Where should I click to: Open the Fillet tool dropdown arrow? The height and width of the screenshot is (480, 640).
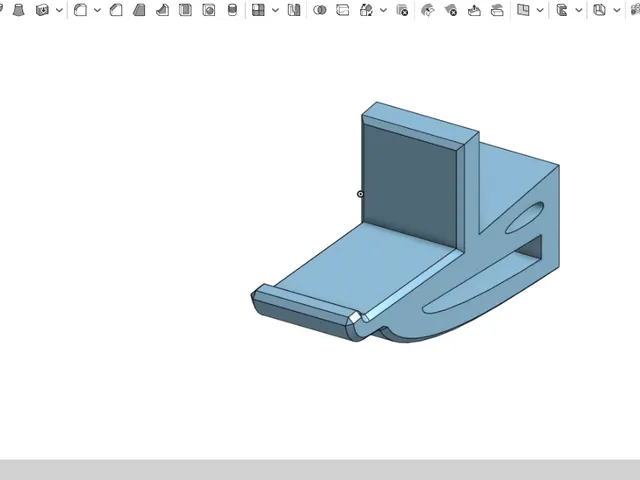(97, 10)
